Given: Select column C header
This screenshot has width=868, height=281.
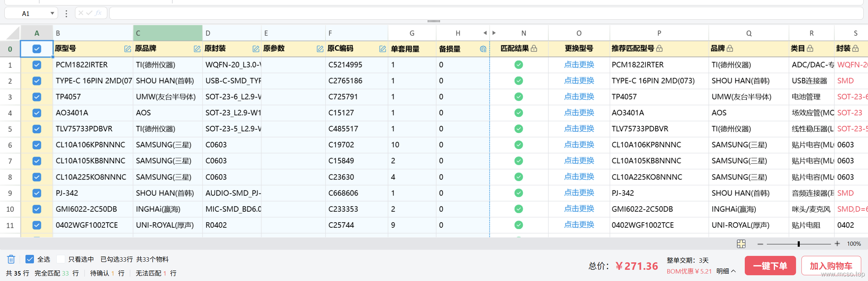Looking at the screenshot, I should [x=168, y=33].
